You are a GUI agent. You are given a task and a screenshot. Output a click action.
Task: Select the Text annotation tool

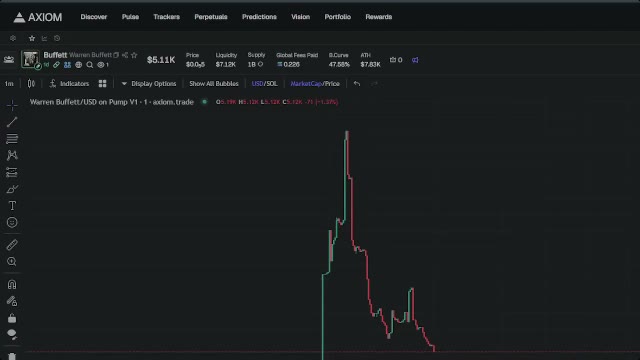[12, 206]
